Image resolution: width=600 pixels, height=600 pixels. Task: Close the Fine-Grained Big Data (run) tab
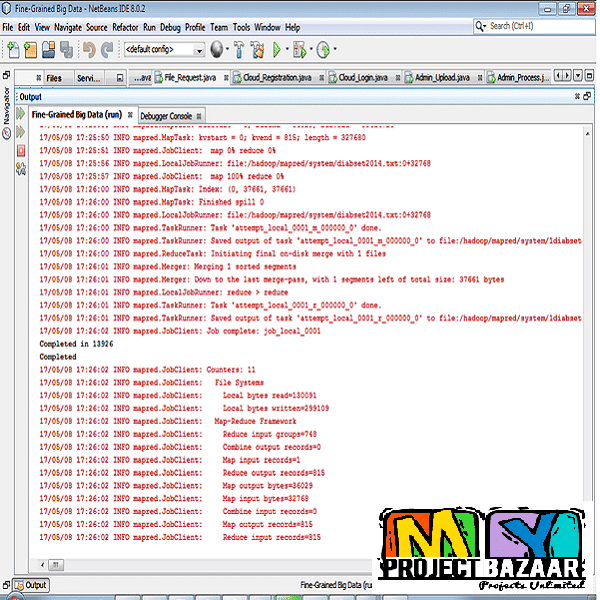(129, 115)
